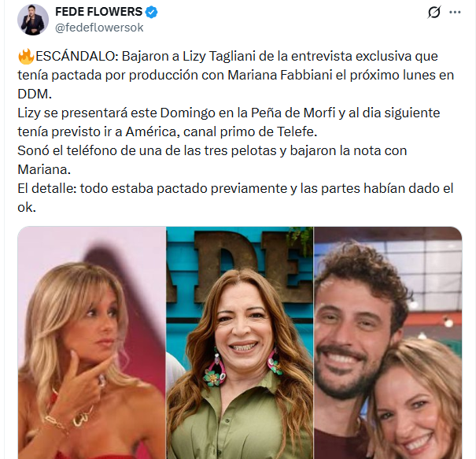476x459 pixels.
Task: Open the three-dot more options menu
Action: (455, 13)
